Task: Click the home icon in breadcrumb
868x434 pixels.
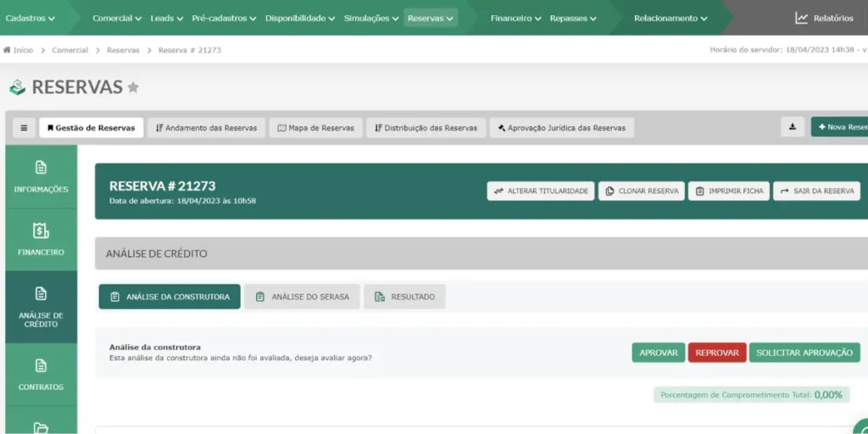Action: (x=7, y=50)
